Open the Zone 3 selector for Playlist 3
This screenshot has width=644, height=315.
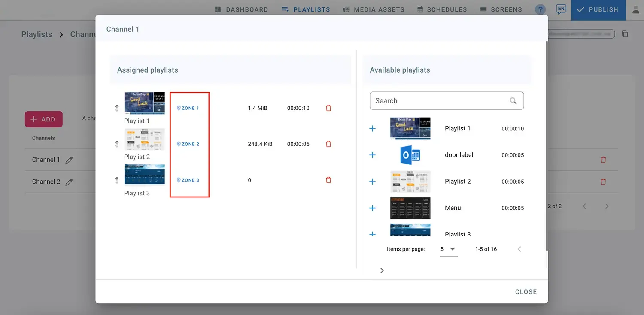(188, 180)
